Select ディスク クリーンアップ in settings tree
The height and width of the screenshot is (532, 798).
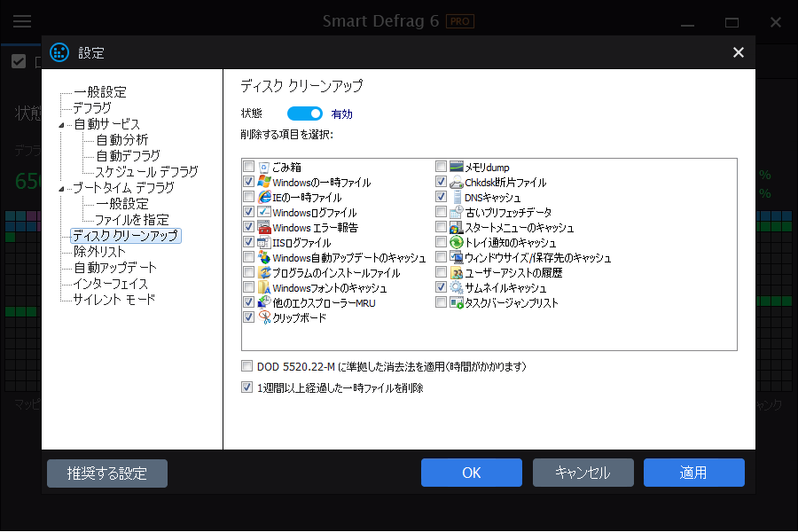coord(125,236)
